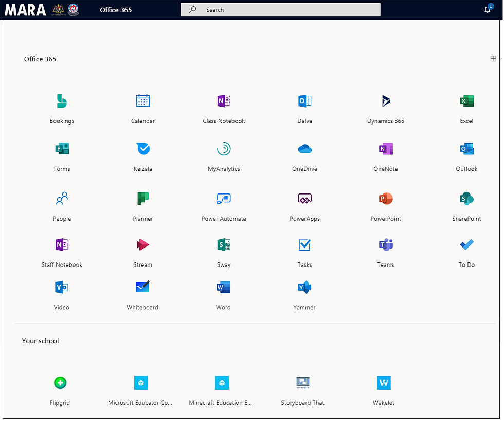Open the Tasks app
Viewport: 504px width, 424px height.
pos(304,253)
